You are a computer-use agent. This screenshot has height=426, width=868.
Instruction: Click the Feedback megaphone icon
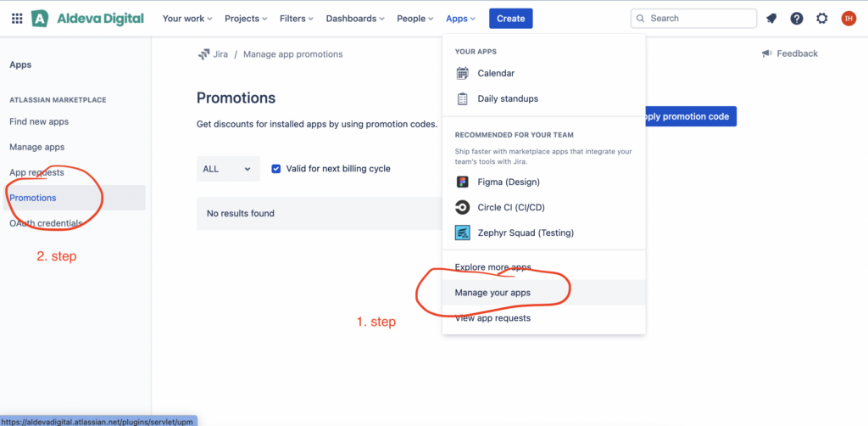pos(766,53)
